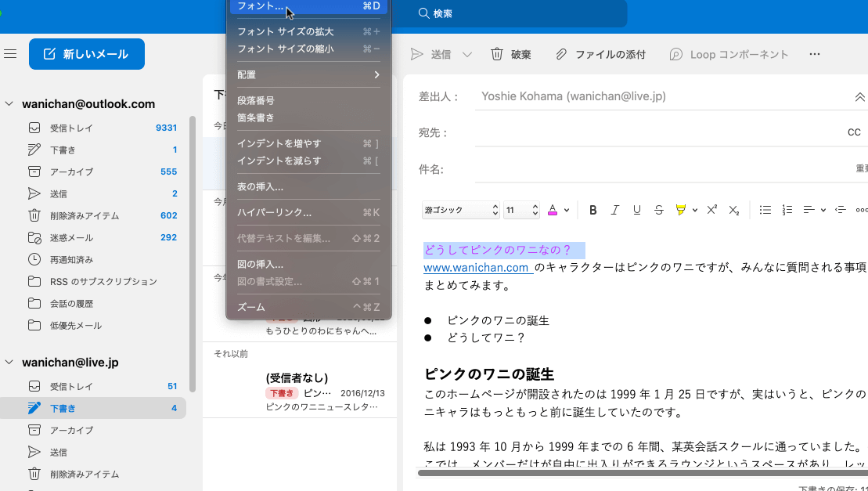Choose 箇条書き menu item
The width and height of the screenshot is (868, 491).
pos(308,117)
